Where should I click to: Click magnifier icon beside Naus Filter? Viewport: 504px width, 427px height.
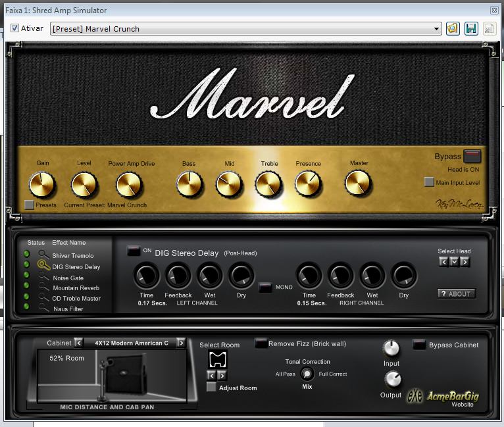(x=43, y=308)
